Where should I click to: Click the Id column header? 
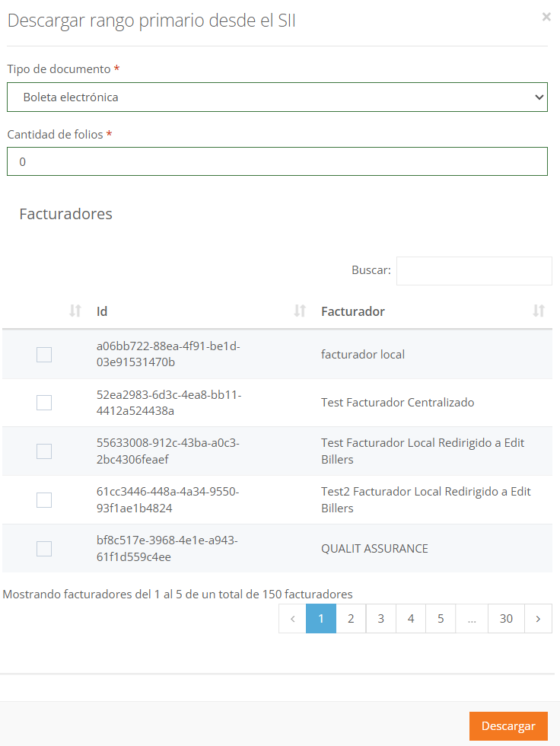coord(102,311)
